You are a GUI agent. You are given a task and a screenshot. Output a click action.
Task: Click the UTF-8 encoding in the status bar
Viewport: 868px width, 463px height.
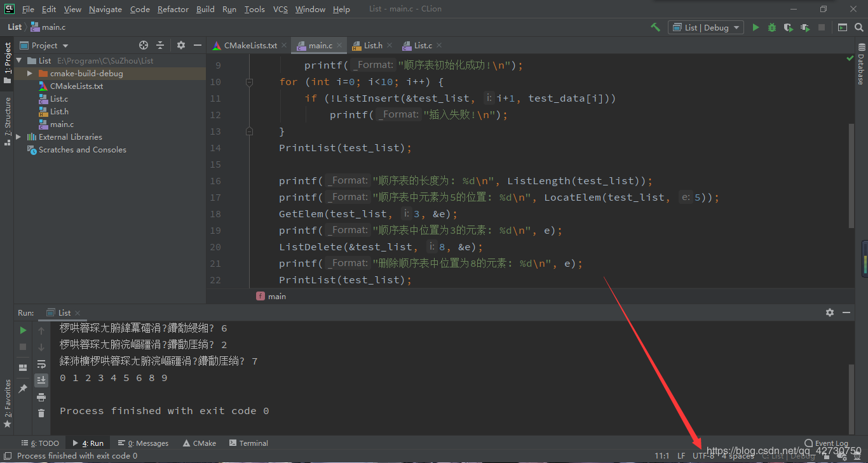tap(703, 455)
